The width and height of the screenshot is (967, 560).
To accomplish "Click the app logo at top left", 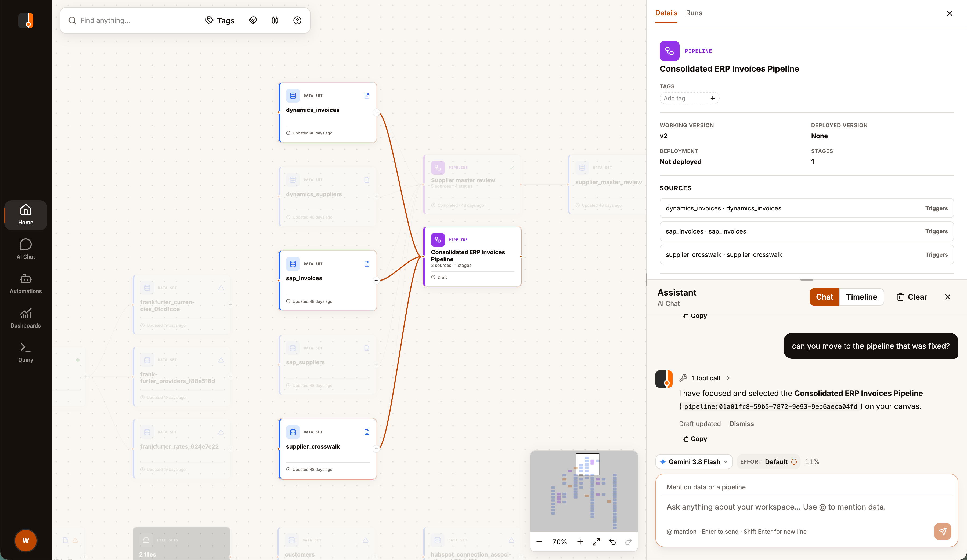I will (x=26, y=20).
